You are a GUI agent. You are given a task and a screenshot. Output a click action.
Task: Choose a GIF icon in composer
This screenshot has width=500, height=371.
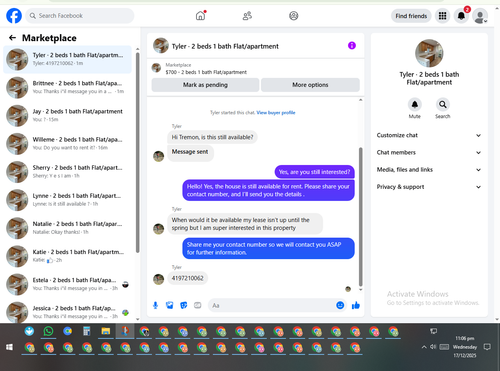pyautogui.click(x=198, y=305)
